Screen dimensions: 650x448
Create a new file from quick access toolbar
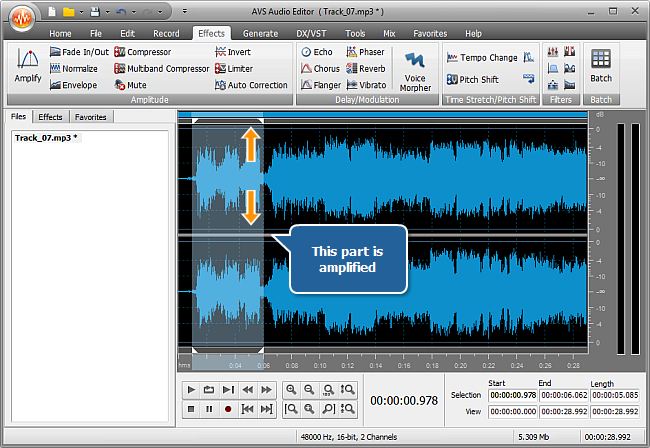[x=52, y=12]
